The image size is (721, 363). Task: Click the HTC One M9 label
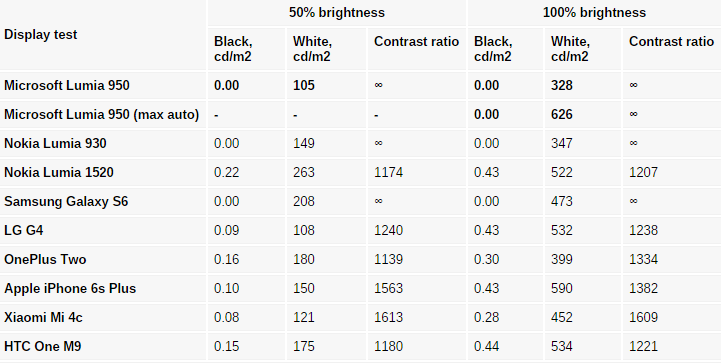click(43, 346)
